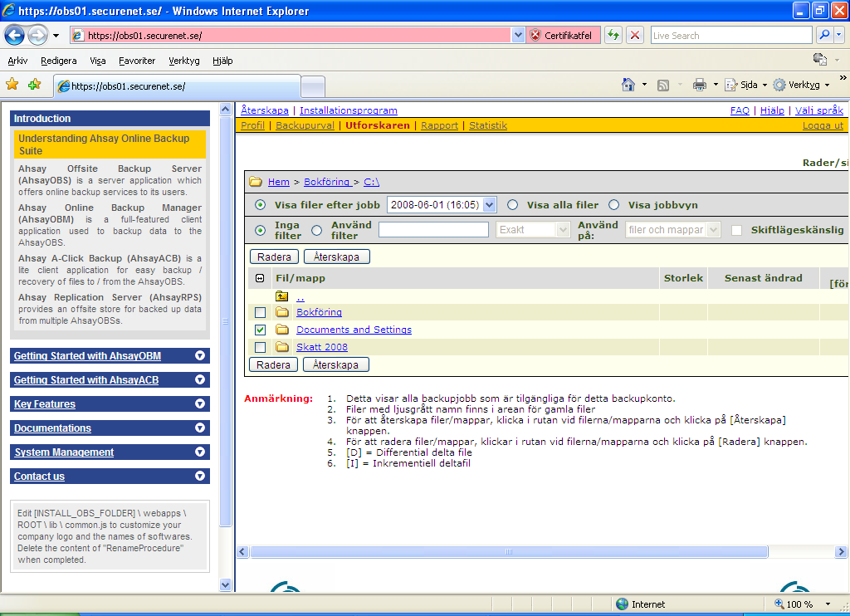Screen dimensions: 850x616
Task: Click the Live Search input box
Action: pos(731,35)
